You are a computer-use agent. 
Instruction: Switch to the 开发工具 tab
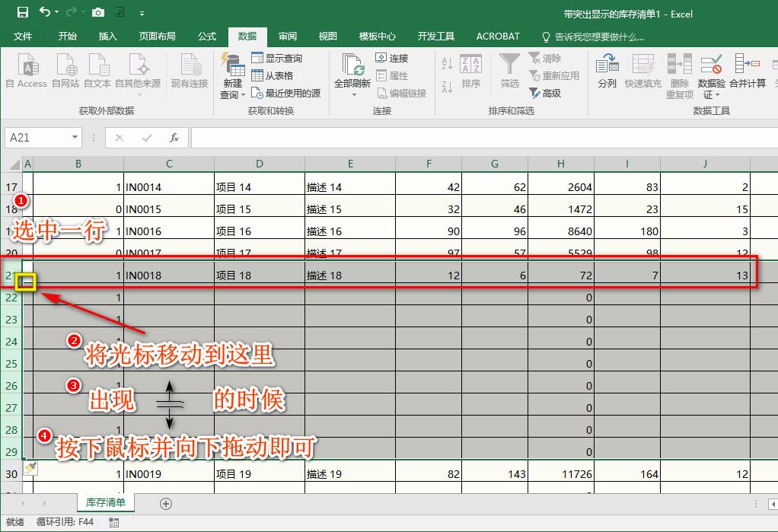coord(436,37)
